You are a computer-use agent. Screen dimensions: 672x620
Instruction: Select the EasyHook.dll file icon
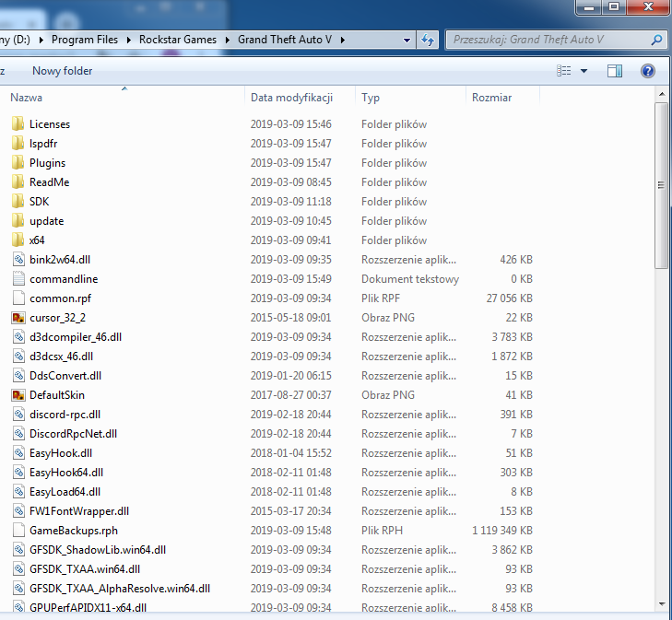pyautogui.click(x=18, y=452)
